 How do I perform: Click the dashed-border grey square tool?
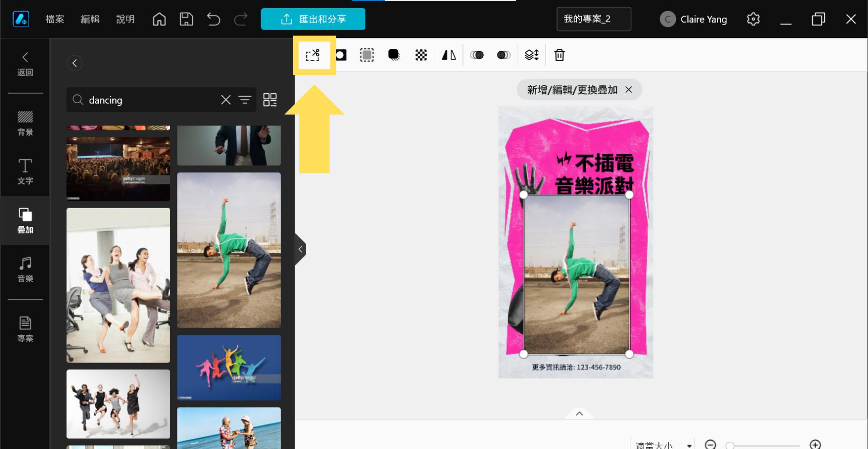coord(367,55)
